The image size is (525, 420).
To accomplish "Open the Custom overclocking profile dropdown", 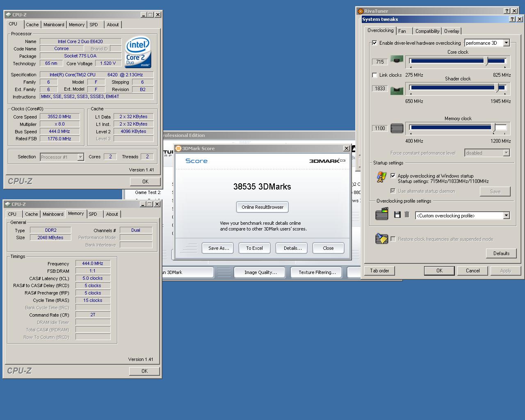I will tap(507, 215).
